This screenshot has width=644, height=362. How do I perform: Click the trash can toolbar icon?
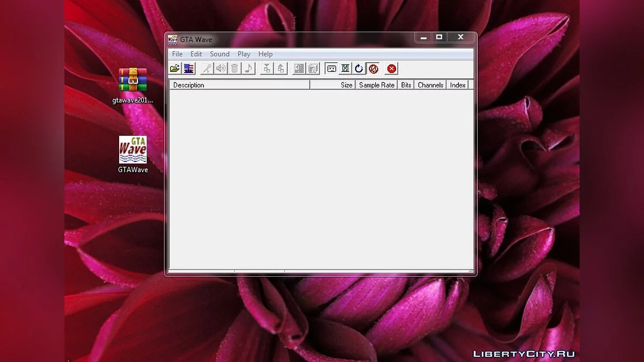click(x=235, y=69)
